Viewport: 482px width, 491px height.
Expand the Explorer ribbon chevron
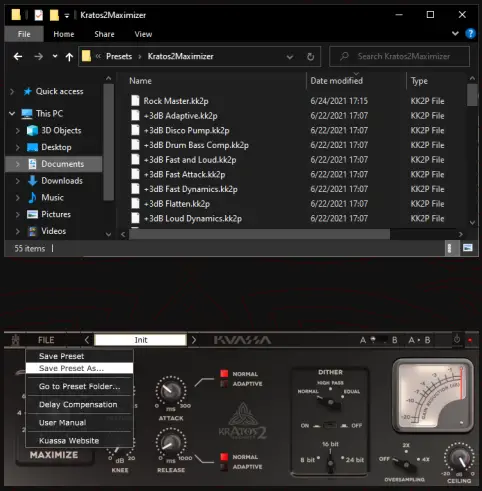tap(455, 34)
